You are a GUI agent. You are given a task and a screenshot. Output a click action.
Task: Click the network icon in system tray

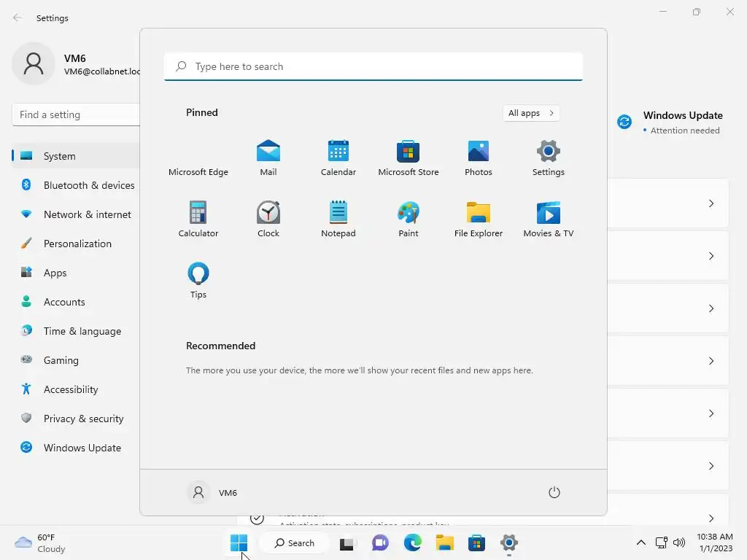(661, 542)
